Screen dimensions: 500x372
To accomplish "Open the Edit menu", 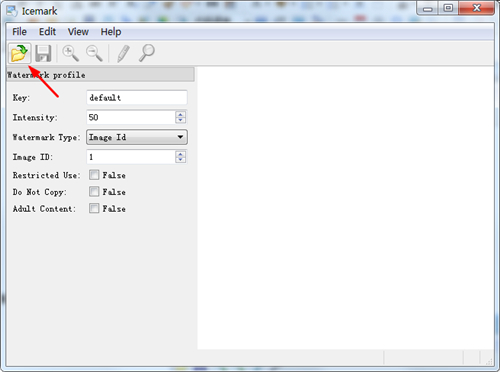I will 47,32.
